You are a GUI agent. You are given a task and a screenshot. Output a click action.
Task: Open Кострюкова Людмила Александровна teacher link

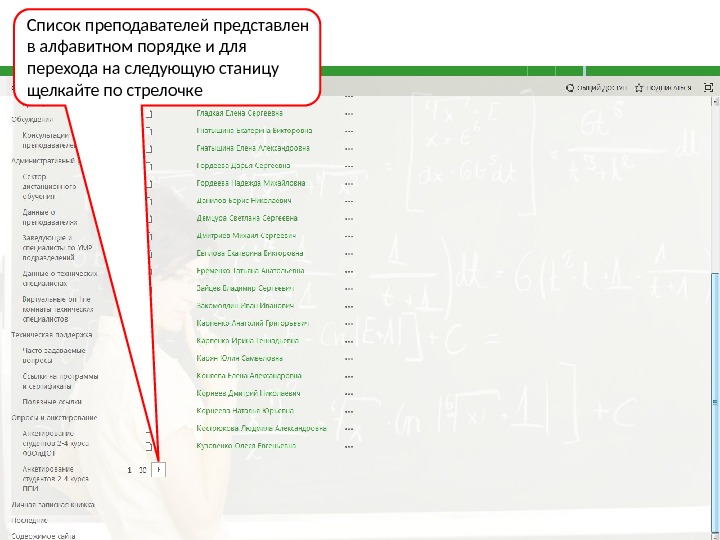click(x=261, y=428)
